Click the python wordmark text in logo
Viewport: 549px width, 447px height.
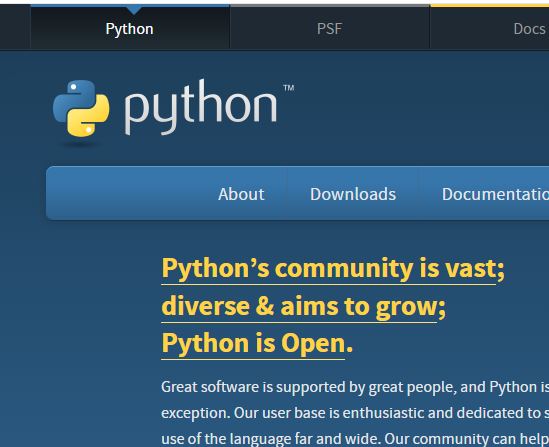click(x=201, y=107)
